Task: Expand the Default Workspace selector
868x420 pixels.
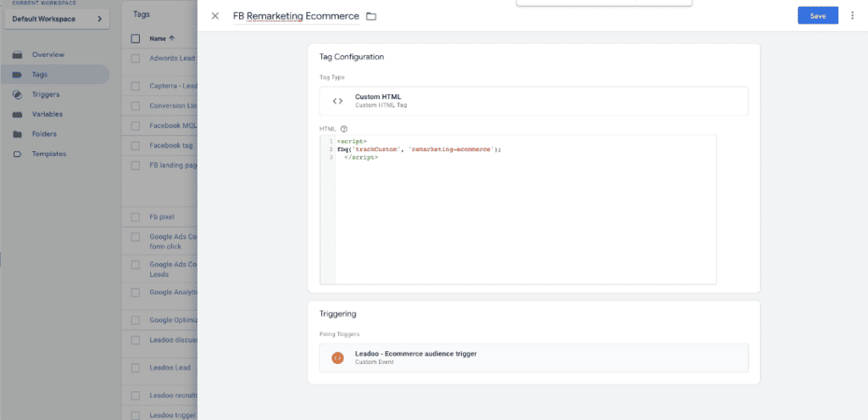Action: pyautogui.click(x=57, y=19)
